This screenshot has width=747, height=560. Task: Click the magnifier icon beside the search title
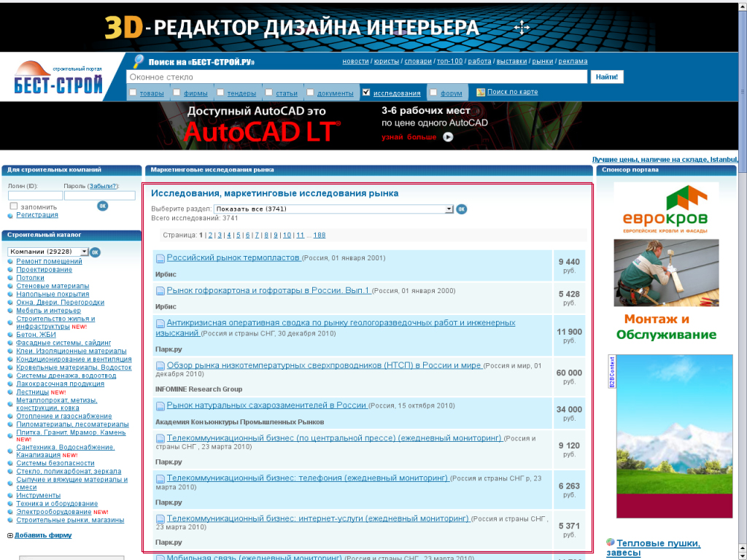click(139, 61)
